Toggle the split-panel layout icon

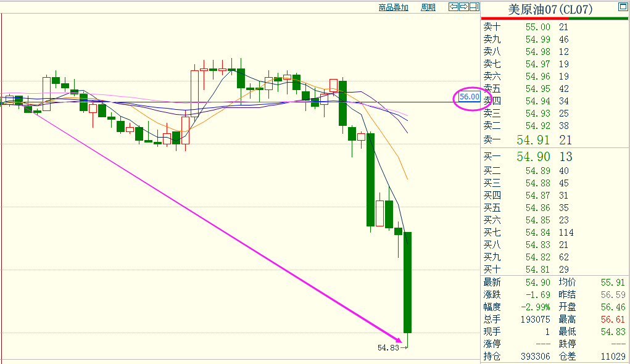475,7
